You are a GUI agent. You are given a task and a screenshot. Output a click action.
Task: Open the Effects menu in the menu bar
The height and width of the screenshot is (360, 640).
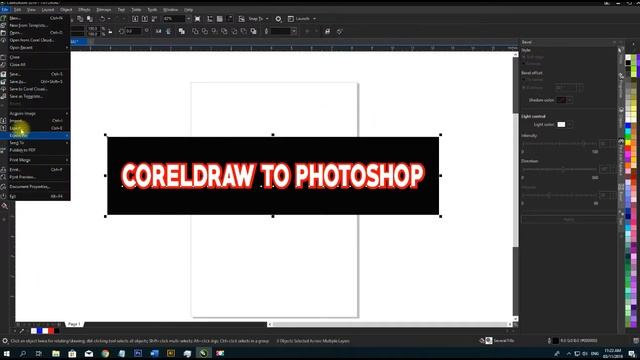tap(84, 9)
